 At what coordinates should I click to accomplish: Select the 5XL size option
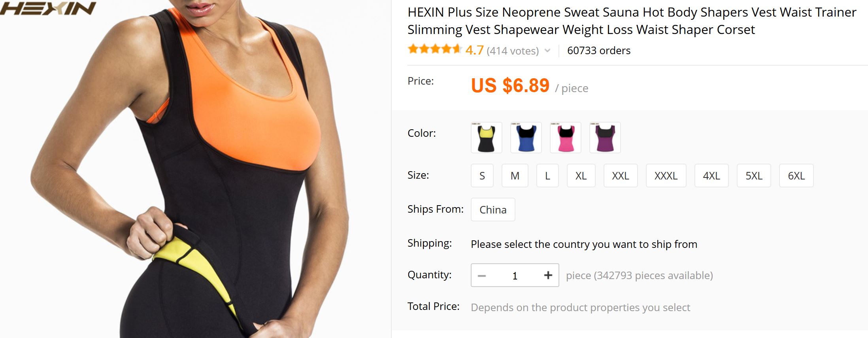point(754,176)
